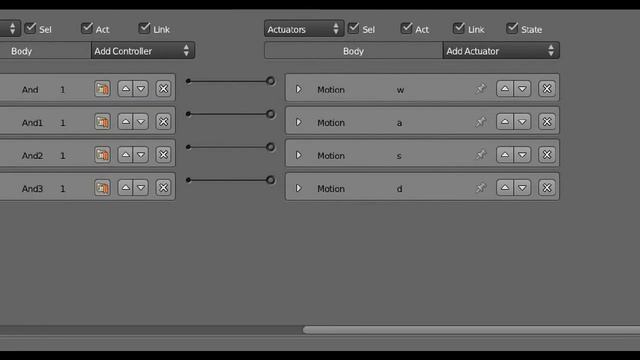Image resolution: width=640 pixels, height=360 pixels.
Task: Move Motion a actuator up
Action: (x=505, y=122)
